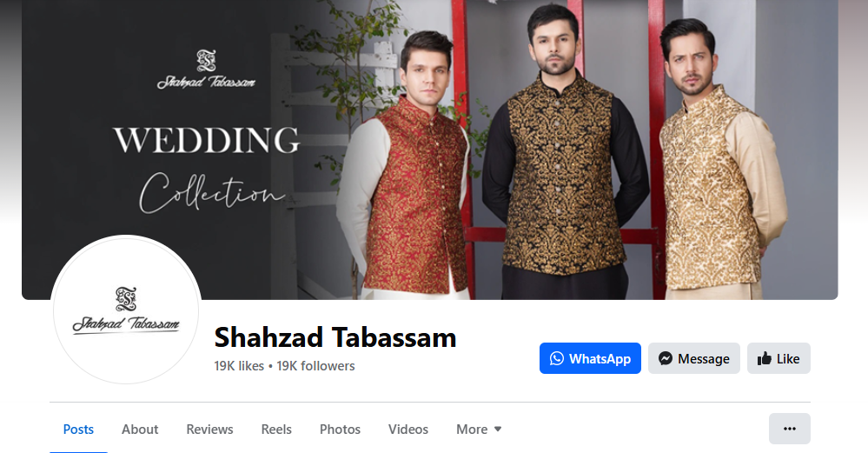868x453 pixels.
Task: Like the Shahzad Tabassam page
Action: [779, 358]
